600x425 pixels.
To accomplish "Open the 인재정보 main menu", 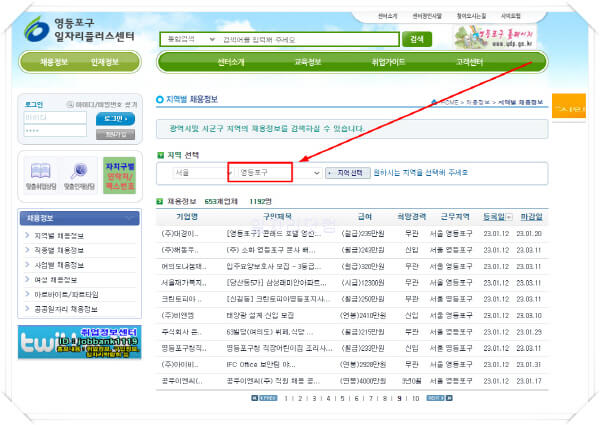I will coord(104,62).
